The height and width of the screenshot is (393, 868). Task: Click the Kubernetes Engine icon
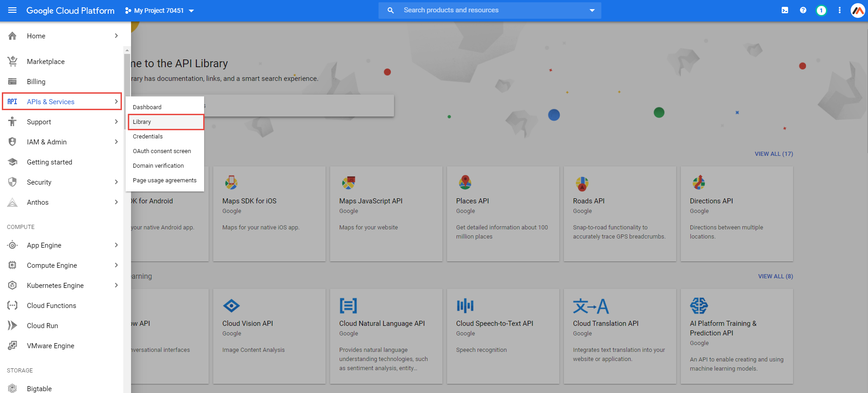point(12,285)
